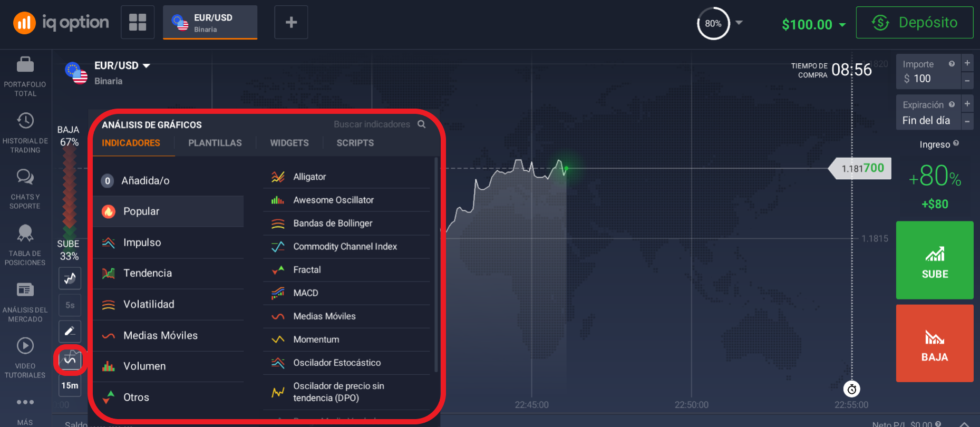Viewport: 980px width, 427px height.
Task: Add the Fractal indicator
Action: (x=347, y=269)
